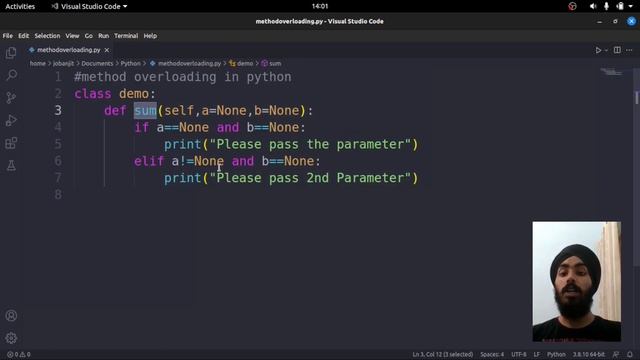640x360 pixels.
Task: Switch to the methodoverloading.py tab
Action: pos(69,50)
